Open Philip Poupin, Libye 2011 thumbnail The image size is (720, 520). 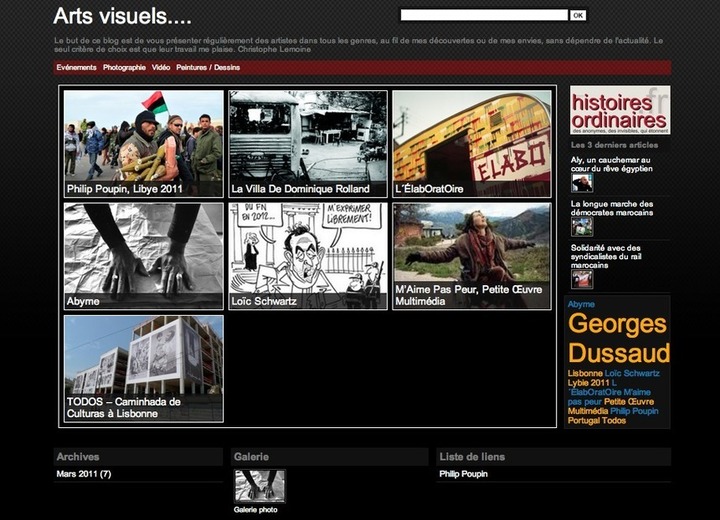(x=143, y=144)
